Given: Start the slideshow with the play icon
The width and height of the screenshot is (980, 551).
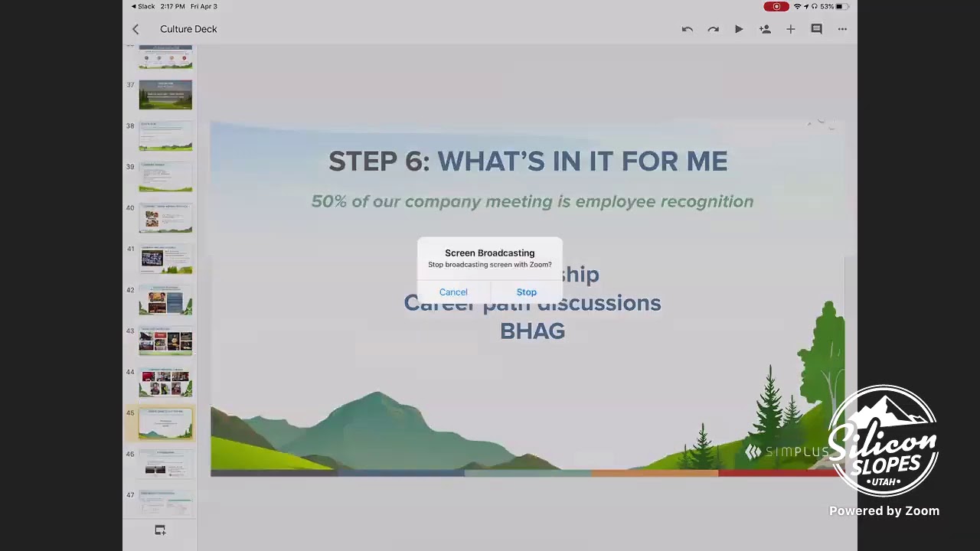Looking at the screenshot, I should pos(739,29).
